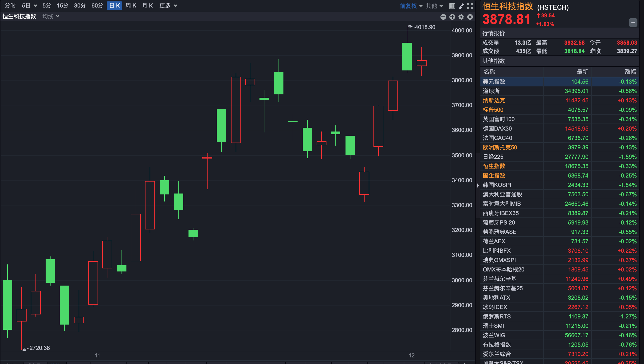Select the drawing brush tool
644x364 pixels.
[x=461, y=6]
